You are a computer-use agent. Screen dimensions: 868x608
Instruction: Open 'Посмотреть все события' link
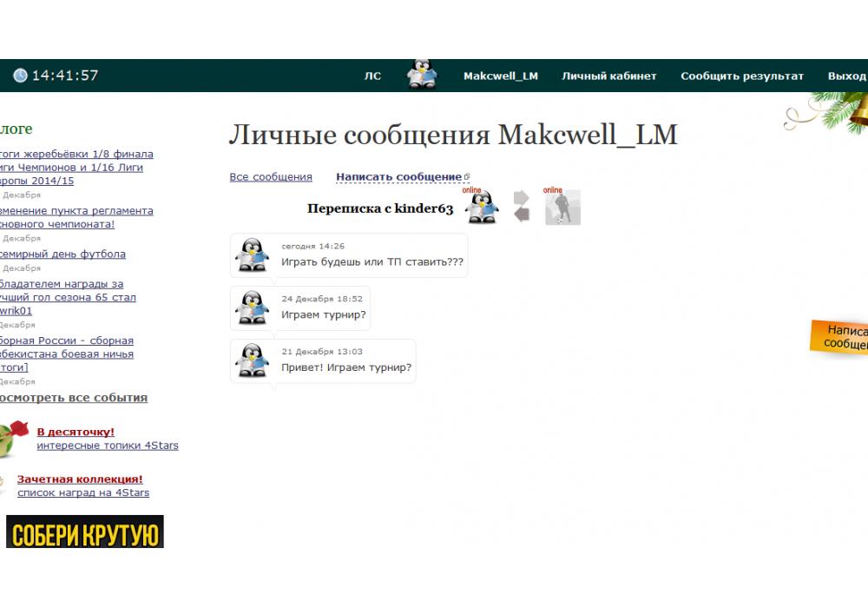point(73,398)
